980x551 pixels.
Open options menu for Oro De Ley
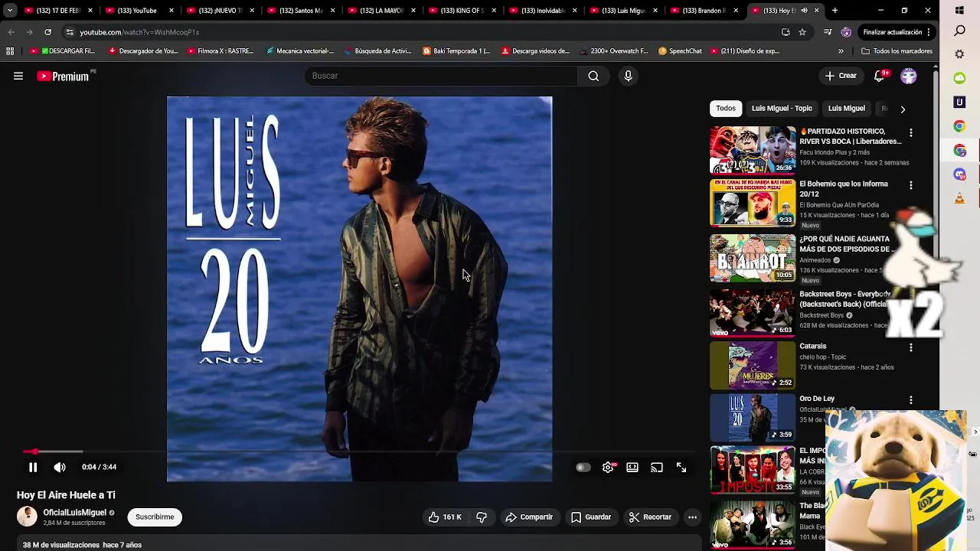coord(910,400)
